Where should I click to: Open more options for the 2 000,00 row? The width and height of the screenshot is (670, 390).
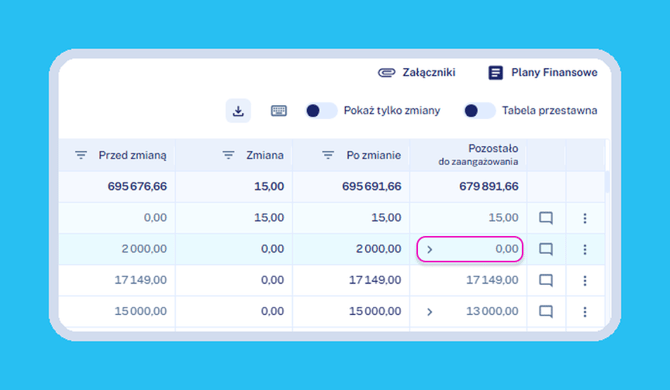tap(585, 249)
